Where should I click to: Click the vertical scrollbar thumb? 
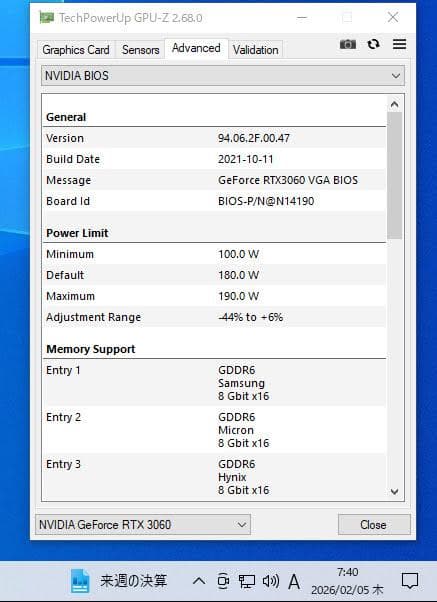coord(394,175)
